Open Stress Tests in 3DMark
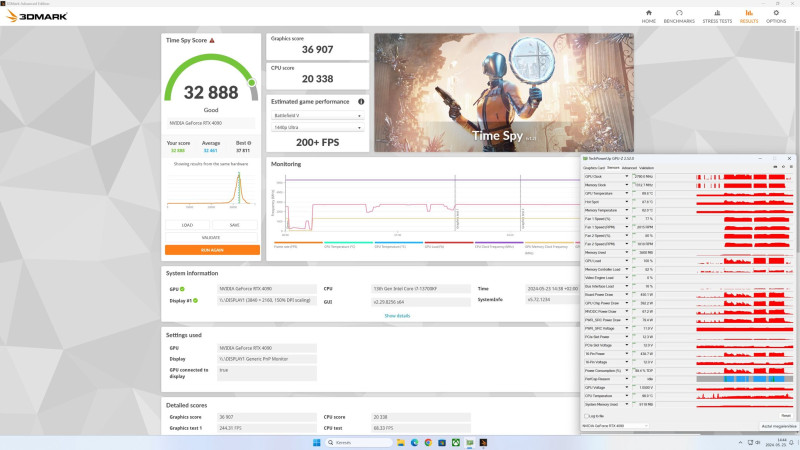Screen dimensions: 800x450 (717, 16)
